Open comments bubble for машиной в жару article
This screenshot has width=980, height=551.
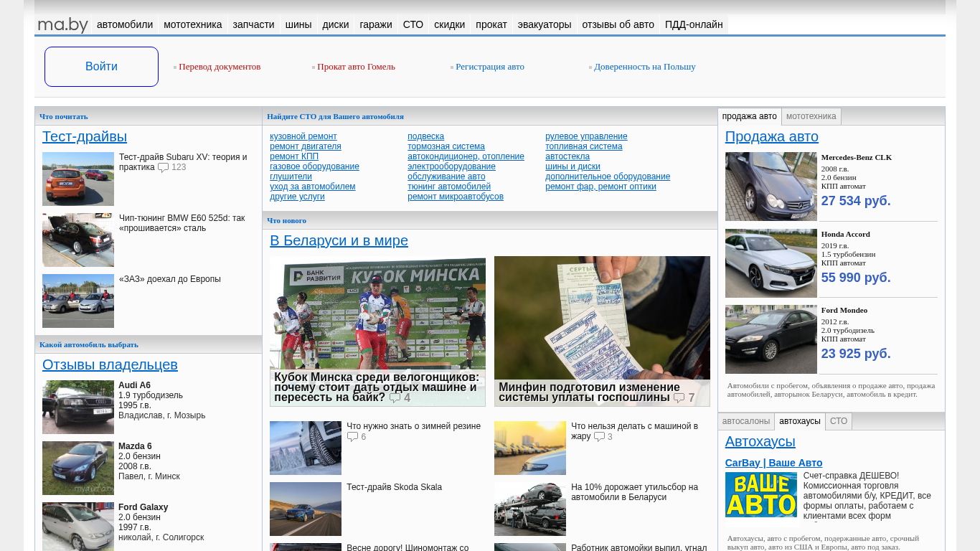click(x=599, y=437)
